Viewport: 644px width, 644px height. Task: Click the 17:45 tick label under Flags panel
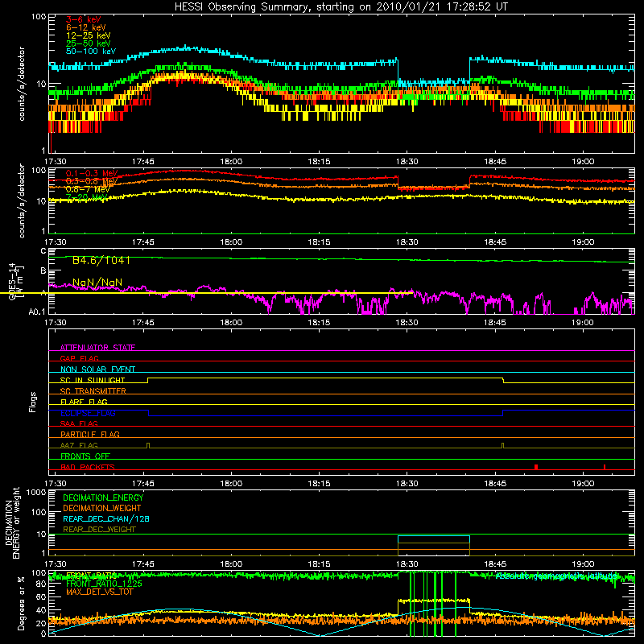point(143,484)
